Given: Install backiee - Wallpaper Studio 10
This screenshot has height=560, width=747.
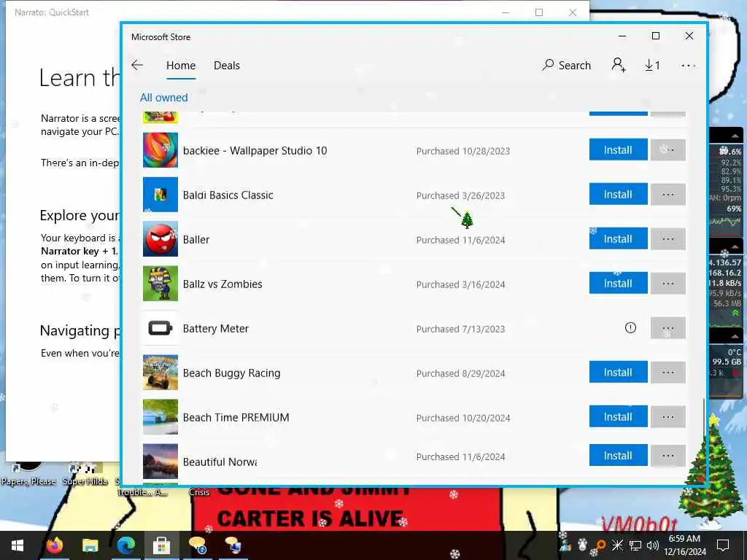Looking at the screenshot, I should point(618,150).
